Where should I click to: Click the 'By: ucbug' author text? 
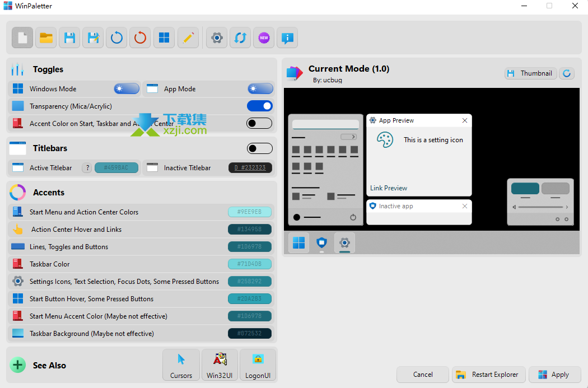point(328,80)
